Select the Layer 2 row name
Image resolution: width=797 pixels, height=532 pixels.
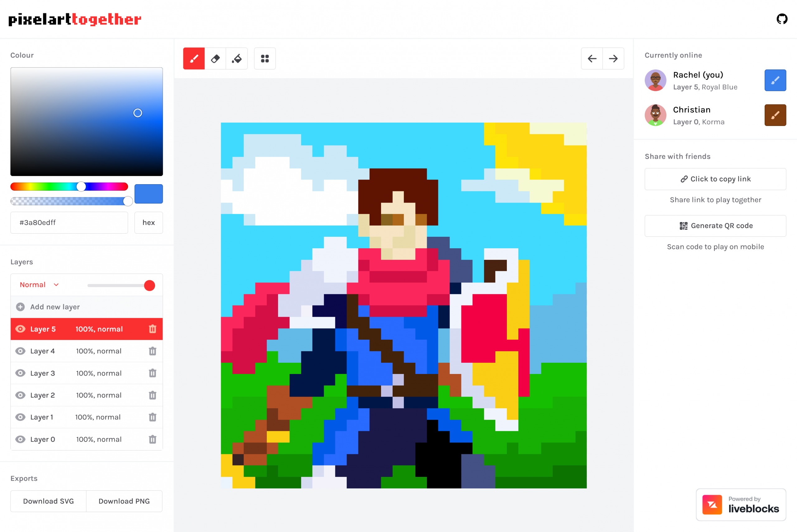tap(42, 395)
